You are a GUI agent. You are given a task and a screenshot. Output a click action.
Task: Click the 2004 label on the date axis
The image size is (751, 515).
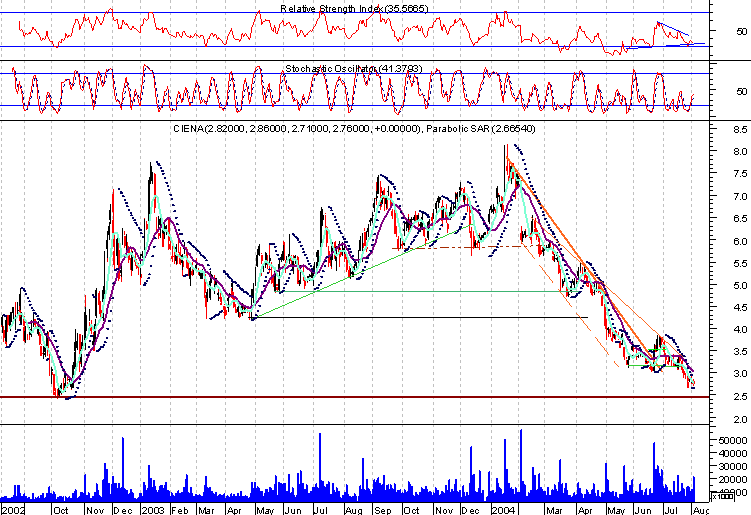[505, 509]
